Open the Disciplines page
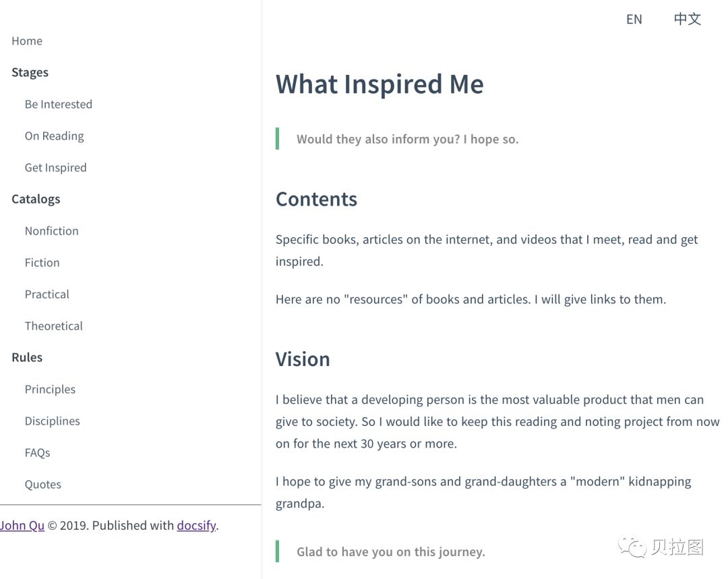Image resolution: width=728 pixels, height=579 pixels. pos(53,421)
